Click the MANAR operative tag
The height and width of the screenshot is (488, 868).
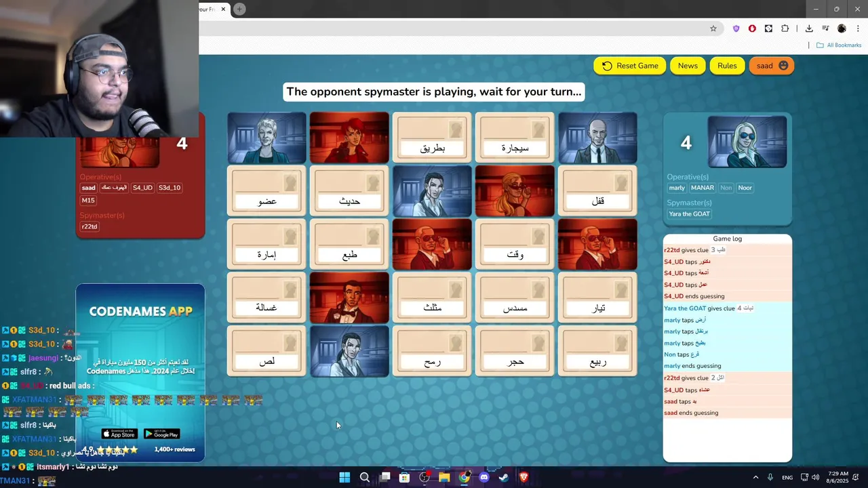click(x=703, y=188)
